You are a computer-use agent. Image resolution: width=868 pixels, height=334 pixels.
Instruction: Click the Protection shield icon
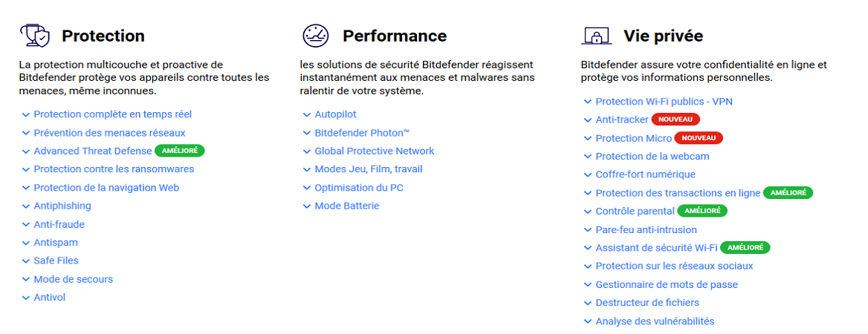tap(35, 36)
